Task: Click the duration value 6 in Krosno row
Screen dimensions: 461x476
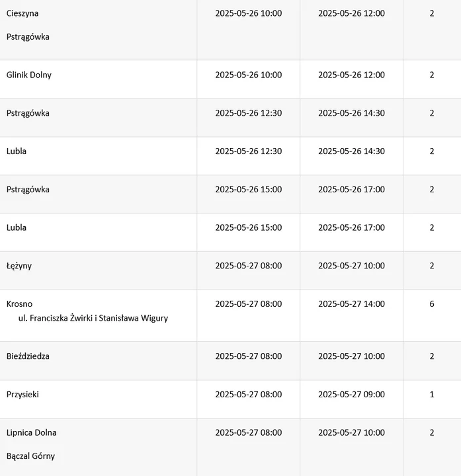Action: tap(432, 304)
